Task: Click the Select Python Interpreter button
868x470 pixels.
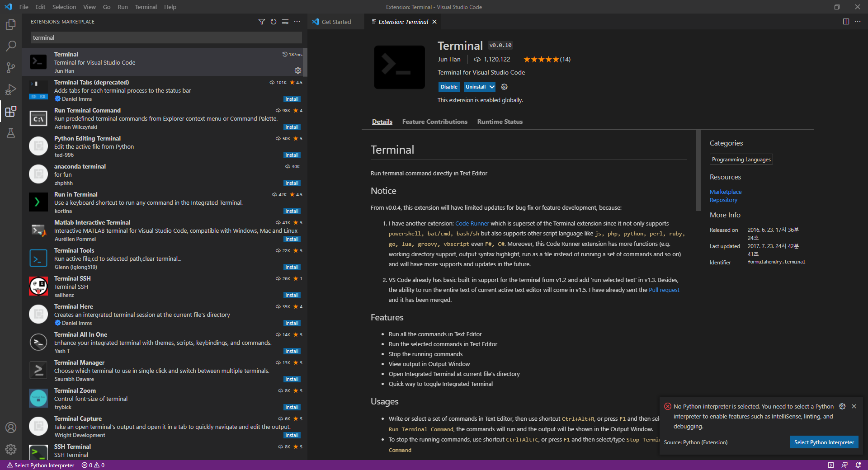Action: (x=824, y=442)
